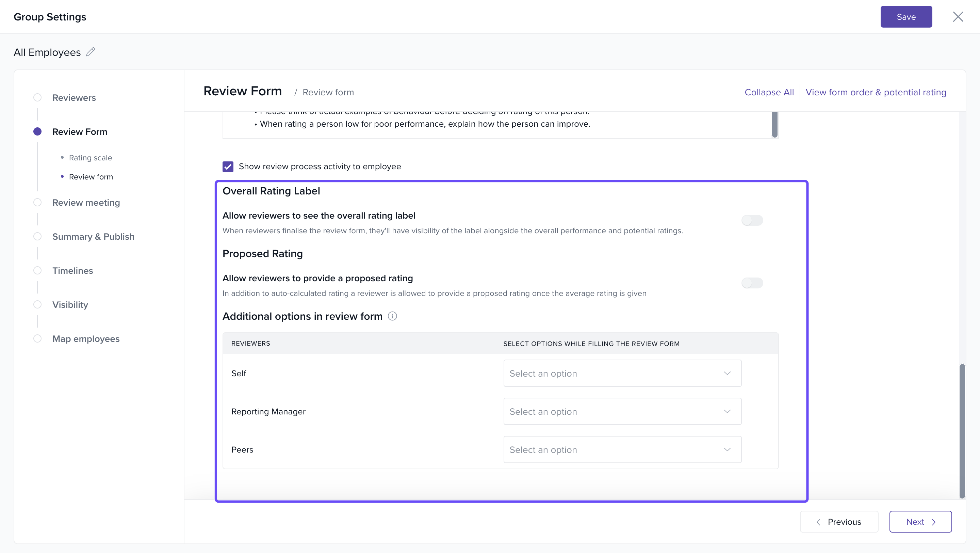The height and width of the screenshot is (553, 980).
Task: Close Group Settings with the X icon
Action: 958,17
